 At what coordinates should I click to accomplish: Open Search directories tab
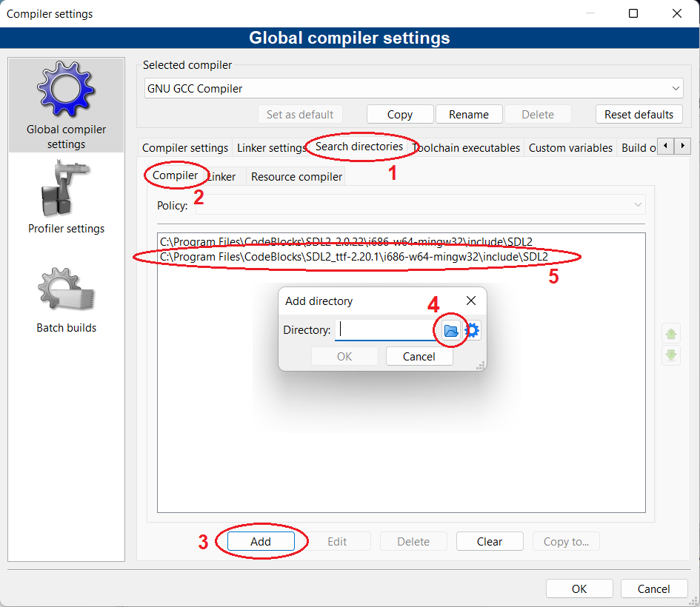(x=359, y=147)
